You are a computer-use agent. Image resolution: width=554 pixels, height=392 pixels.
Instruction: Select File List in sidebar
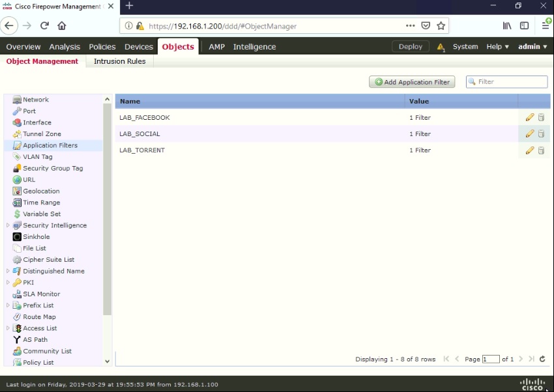coord(35,248)
